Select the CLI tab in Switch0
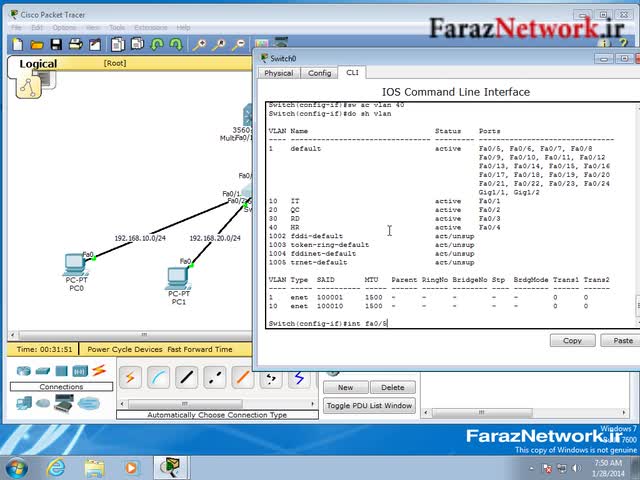The image size is (640, 480). click(352, 72)
